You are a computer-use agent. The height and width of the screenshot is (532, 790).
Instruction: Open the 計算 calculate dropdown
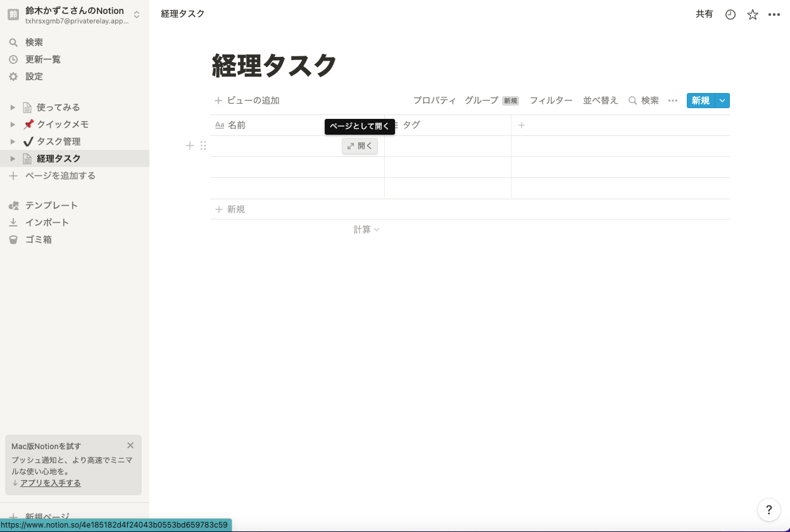tap(367, 230)
